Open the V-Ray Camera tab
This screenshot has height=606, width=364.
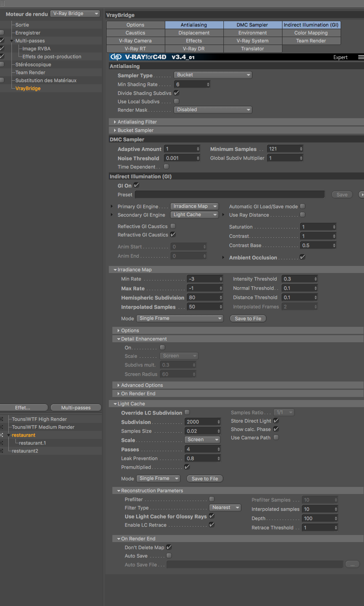click(135, 41)
